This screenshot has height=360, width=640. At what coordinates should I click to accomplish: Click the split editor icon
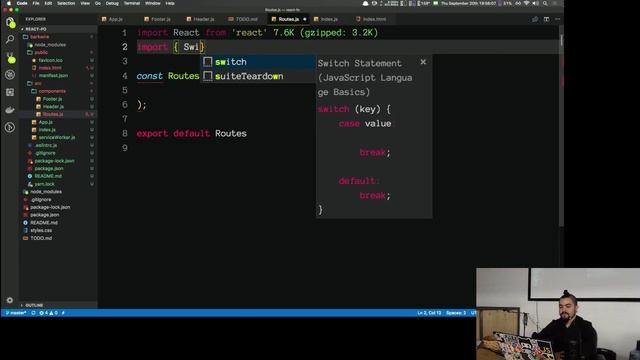[x=546, y=19]
